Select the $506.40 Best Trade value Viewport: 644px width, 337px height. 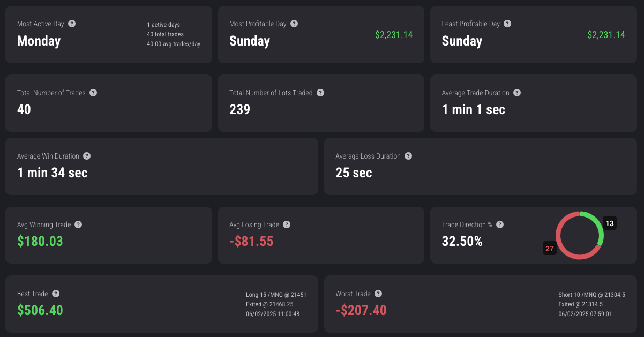click(40, 310)
